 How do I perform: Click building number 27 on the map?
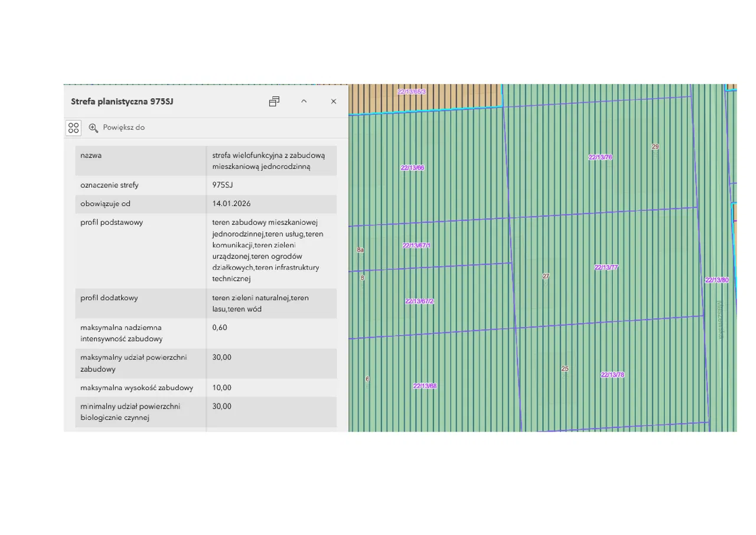coord(546,276)
